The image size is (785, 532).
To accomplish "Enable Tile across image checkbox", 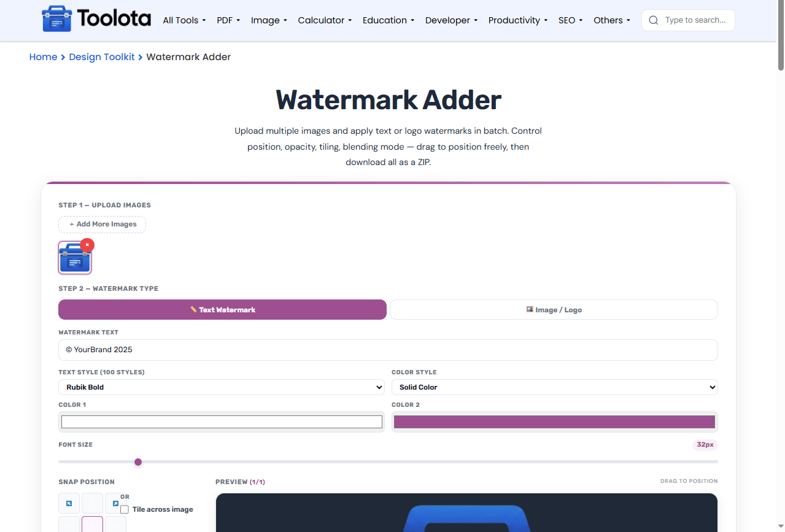I will coord(125,509).
